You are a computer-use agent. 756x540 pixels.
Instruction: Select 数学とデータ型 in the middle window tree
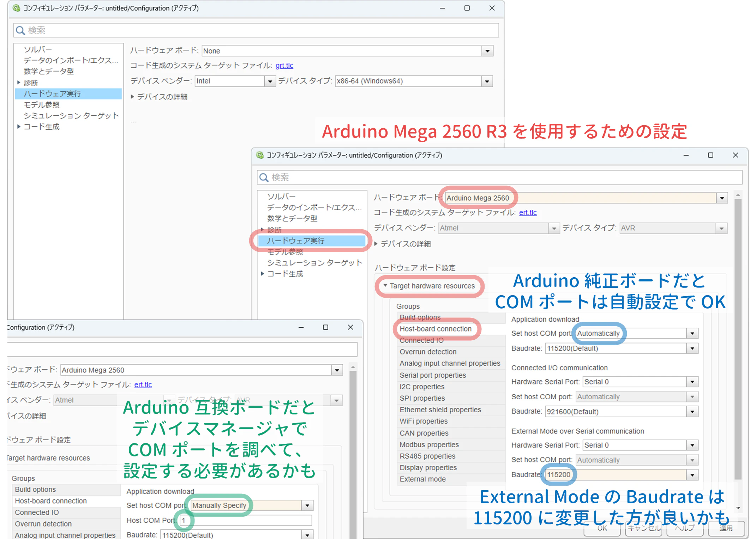click(292, 218)
